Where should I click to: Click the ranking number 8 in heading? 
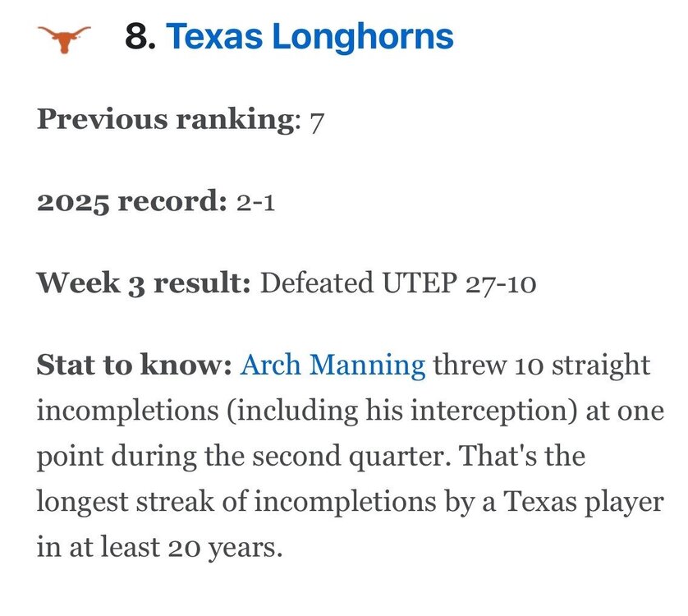(140, 37)
